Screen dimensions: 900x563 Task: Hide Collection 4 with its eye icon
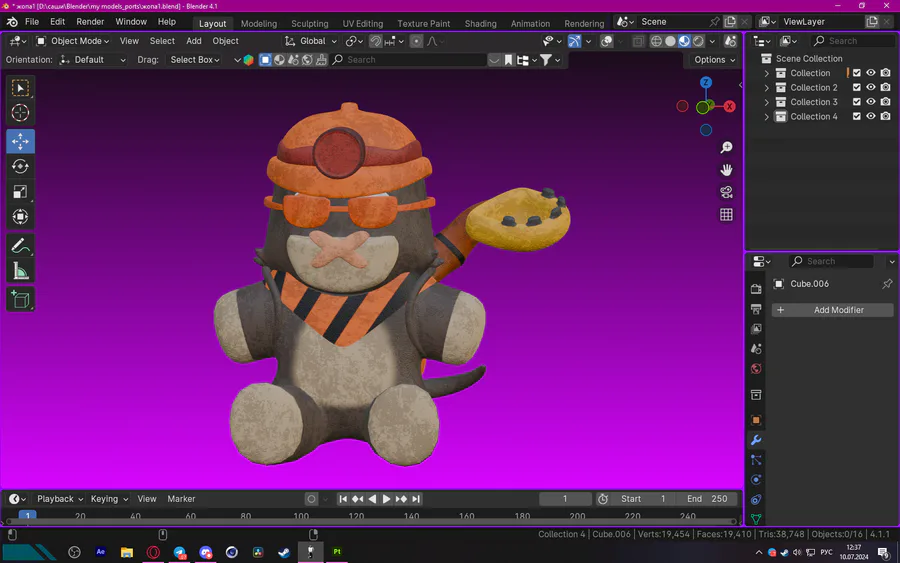click(x=871, y=116)
